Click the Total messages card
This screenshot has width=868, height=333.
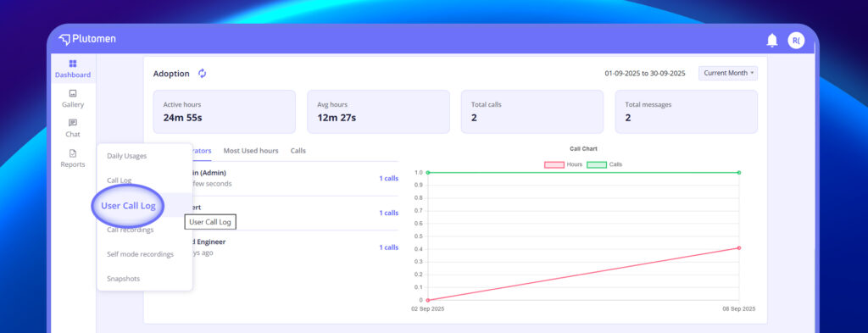tap(687, 112)
